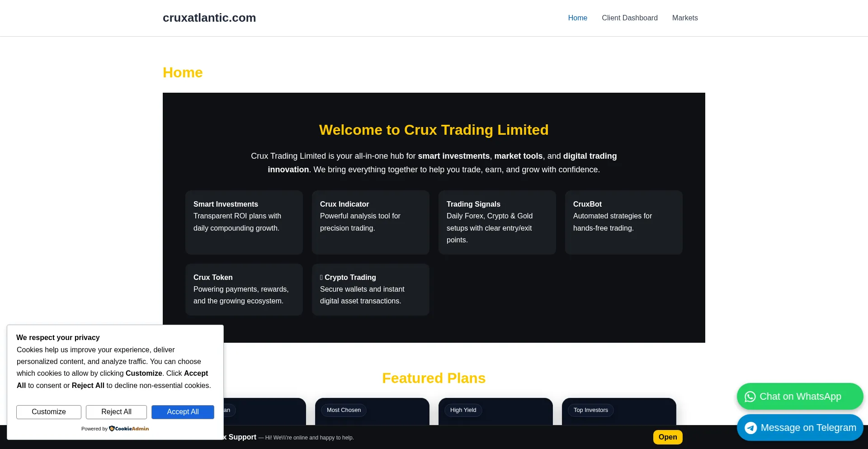
Task: Click the Crux Token card
Action: pos(244,289)
